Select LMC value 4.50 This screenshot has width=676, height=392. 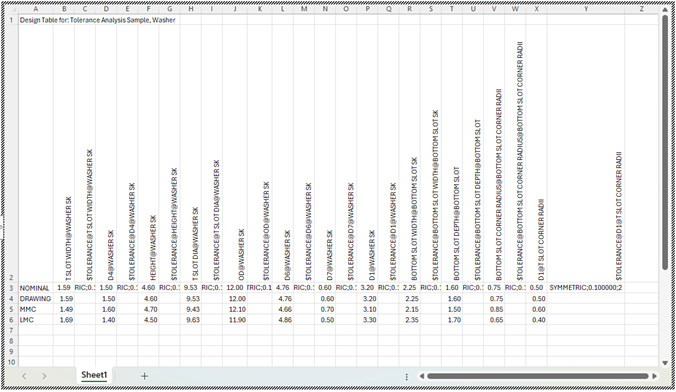pyautogui.click(x=148, y=320)
